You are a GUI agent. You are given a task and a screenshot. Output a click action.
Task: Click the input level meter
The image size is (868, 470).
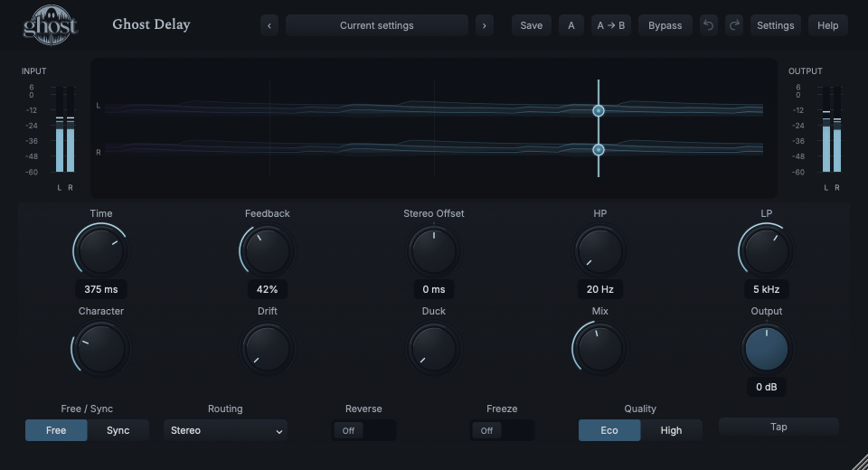[x=65, y=129]
